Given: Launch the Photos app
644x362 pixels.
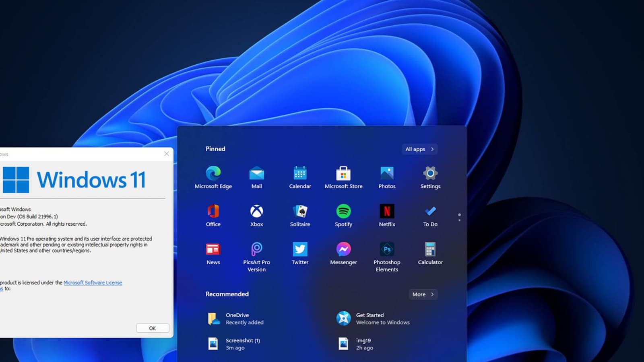Looking at the screenshot, I should 387,177.
